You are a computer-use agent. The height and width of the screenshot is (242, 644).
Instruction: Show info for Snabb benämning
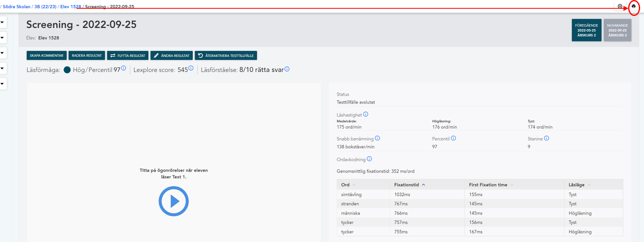point(377,138)
